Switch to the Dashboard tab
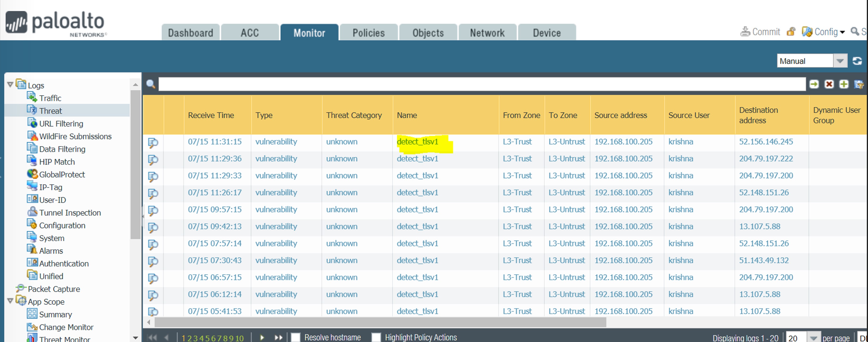868x342 pixels. point(190,32)
